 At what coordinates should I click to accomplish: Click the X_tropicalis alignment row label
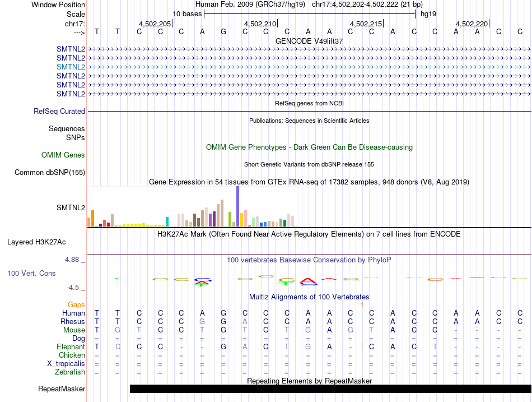[x=66, y=364]
